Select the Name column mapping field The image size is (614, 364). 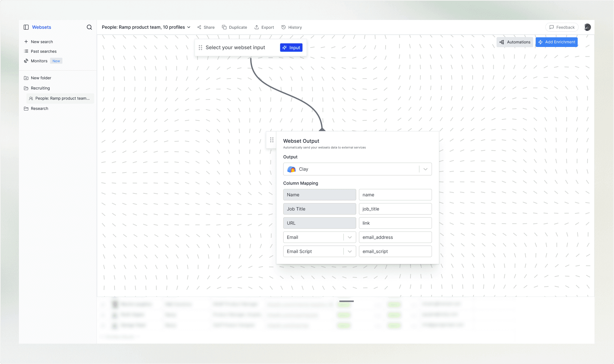coord(320,195)
